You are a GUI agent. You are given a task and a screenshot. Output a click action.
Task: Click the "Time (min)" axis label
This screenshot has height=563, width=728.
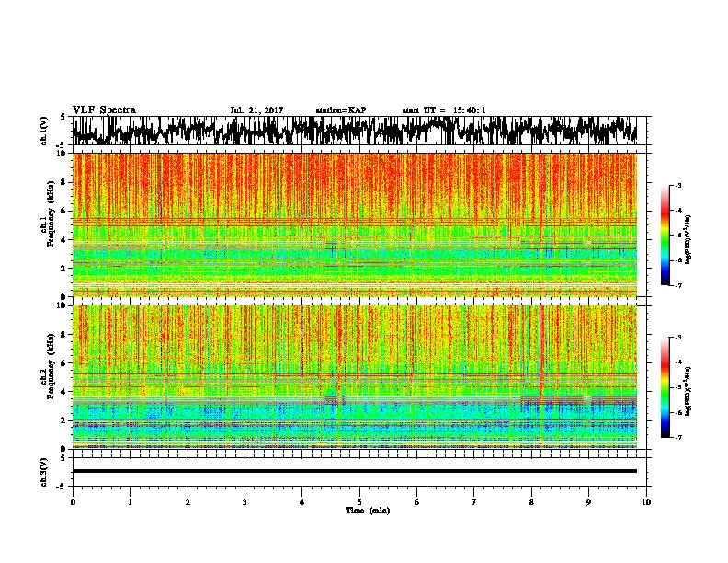(368, 511)
